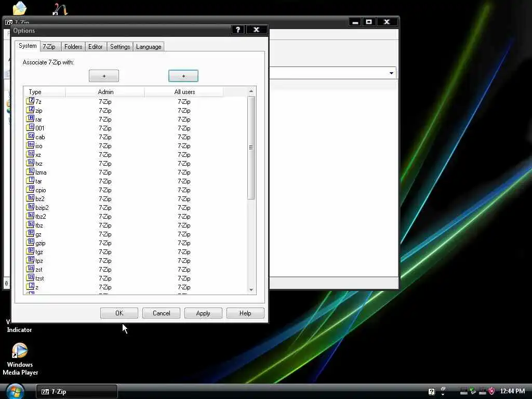Click the gz file type icon
The width and height of the screenshot is (532, 399).
[30, 233]
